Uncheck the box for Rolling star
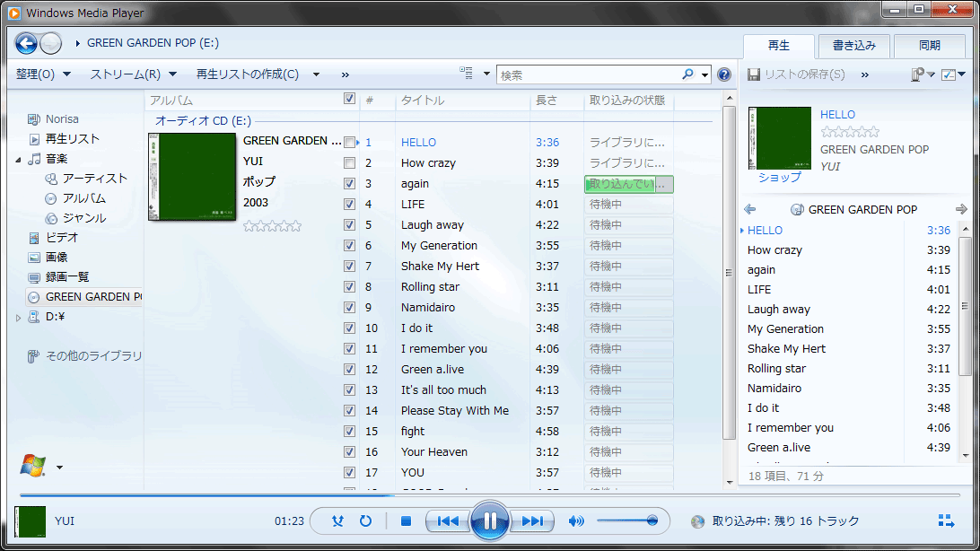The image size is (980, 551). 349,287
